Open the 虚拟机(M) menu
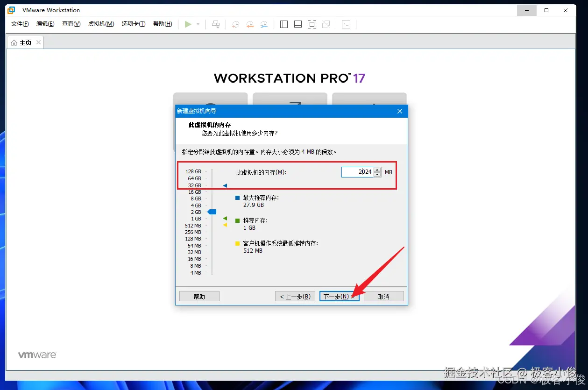Screen dimensions: 588x390 (x=101, y=24)
